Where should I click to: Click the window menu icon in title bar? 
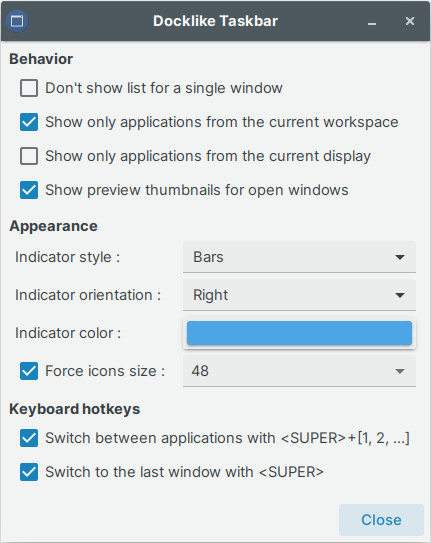[x=17, y=21]
